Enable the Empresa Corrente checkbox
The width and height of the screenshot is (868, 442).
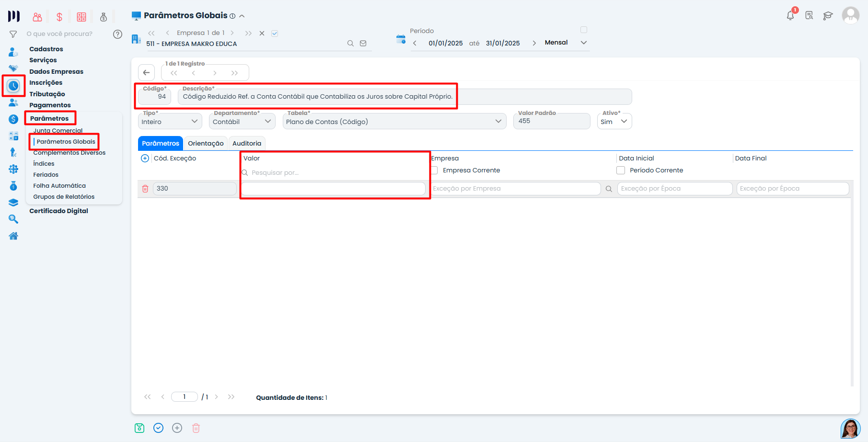(x=434, y=170)
